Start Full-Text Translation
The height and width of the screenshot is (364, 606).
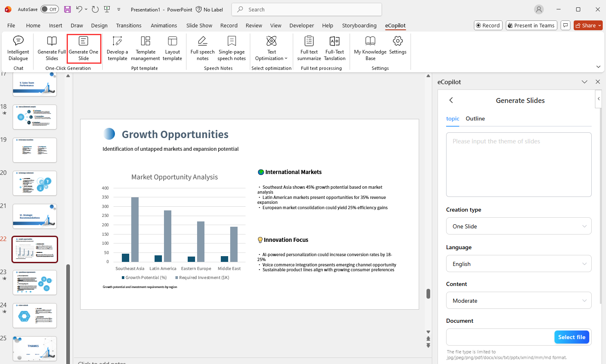coord(334,48)
